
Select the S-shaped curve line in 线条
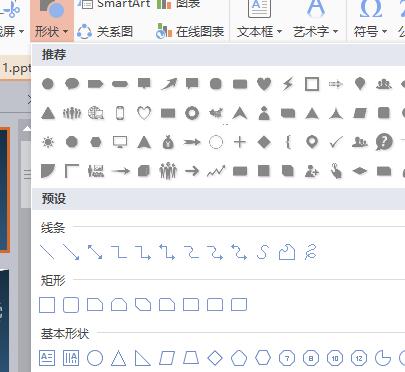pos(263,252)
